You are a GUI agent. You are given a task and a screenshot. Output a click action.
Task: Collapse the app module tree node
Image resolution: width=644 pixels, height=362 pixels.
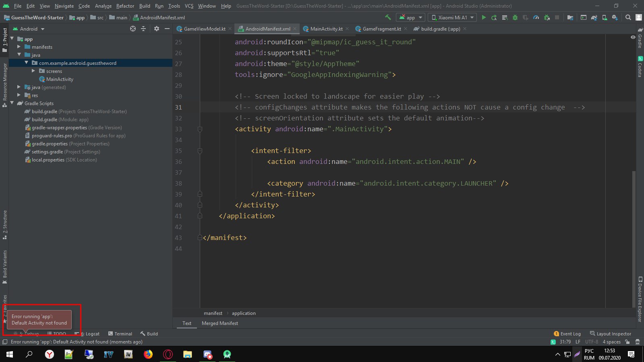(x=12, y=39)
